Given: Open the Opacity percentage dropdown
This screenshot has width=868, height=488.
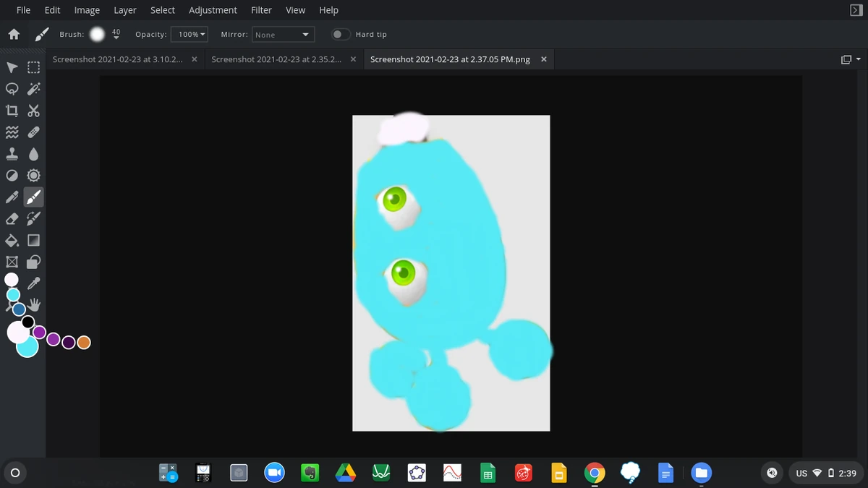Looking at the screenshot, I should tap(189, 34).
